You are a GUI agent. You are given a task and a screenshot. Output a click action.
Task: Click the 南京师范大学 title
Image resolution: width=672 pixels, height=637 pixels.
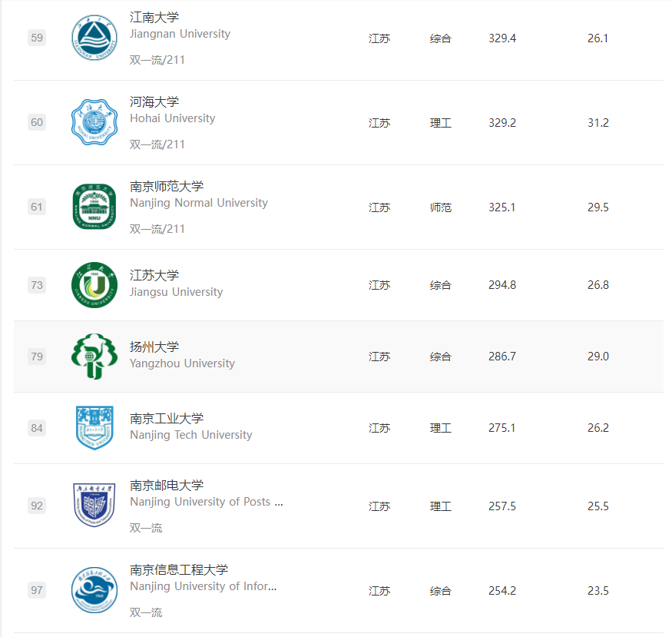click(167, 187)
